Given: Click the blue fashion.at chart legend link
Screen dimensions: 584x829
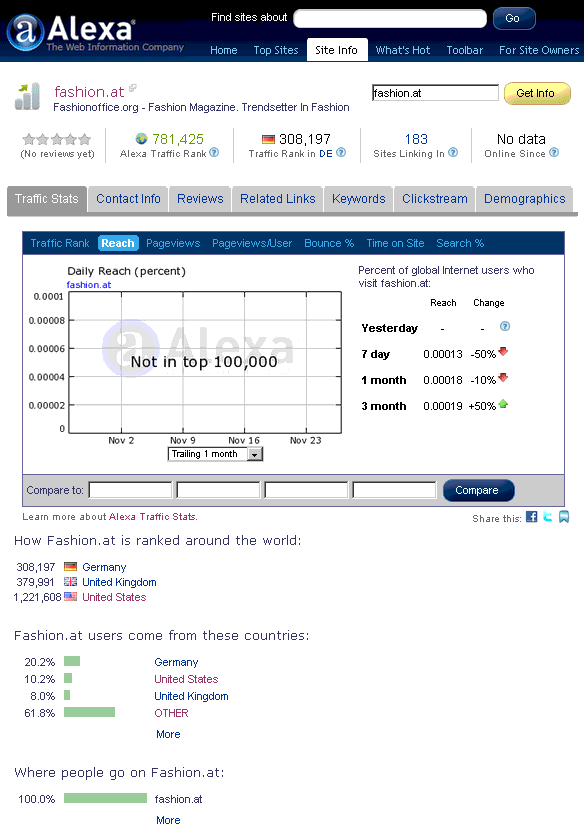Looking at the screenshot, I should [89, 284].
